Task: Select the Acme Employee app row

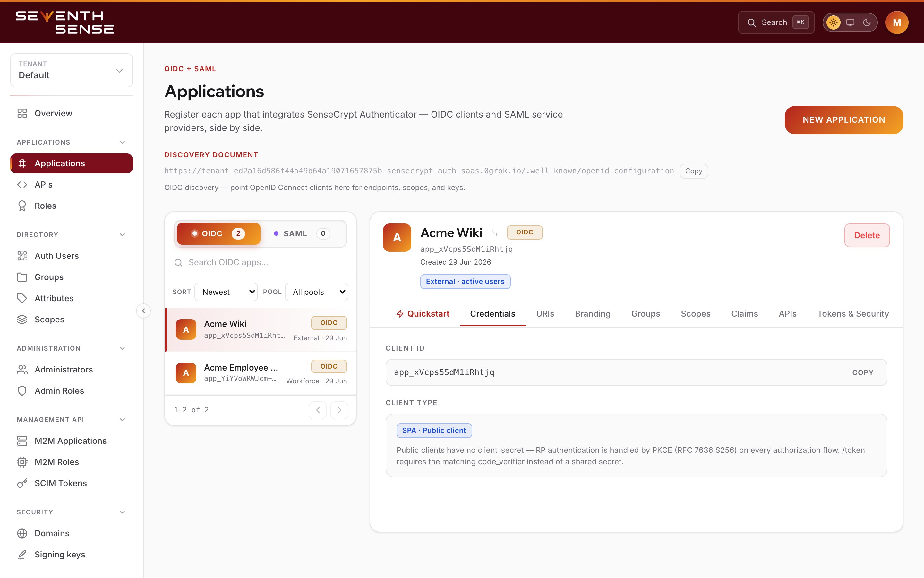Action: [261, 373]
